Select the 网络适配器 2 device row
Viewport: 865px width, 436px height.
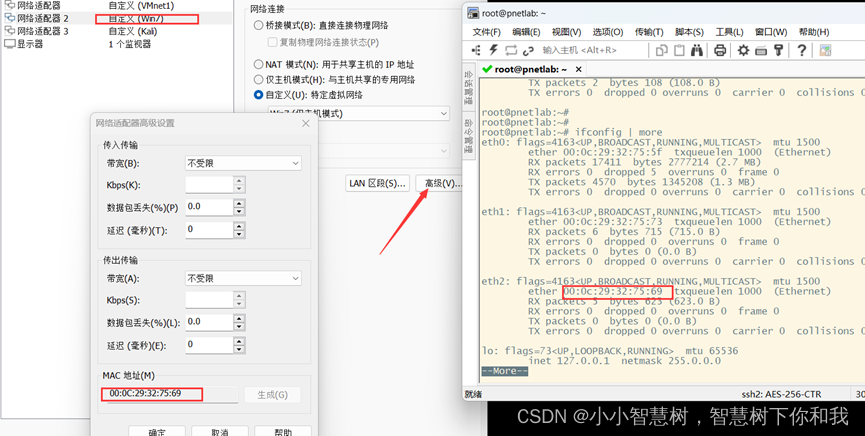pos(116,18)
